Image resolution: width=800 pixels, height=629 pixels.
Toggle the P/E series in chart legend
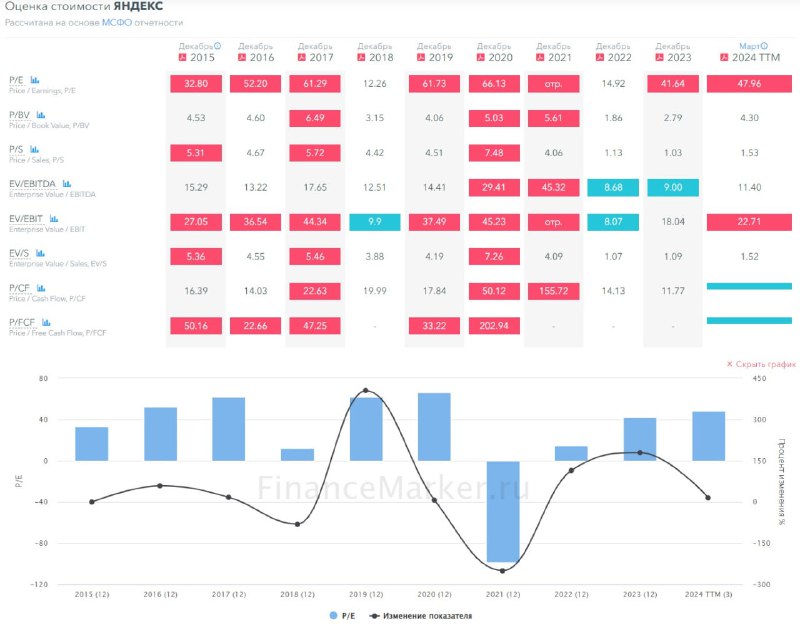[342, 616]
